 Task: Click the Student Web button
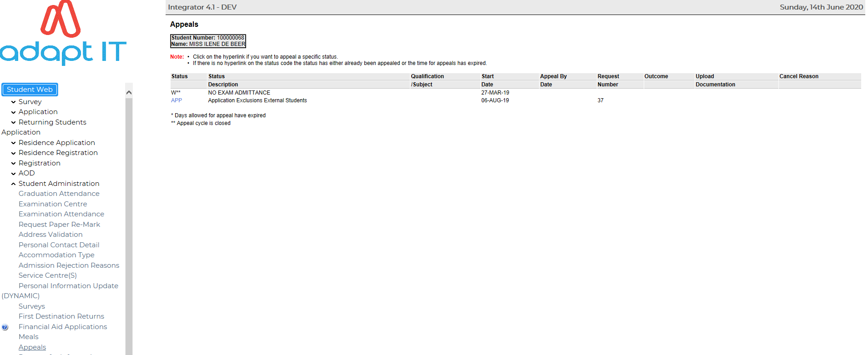click(x=30, y=90)
